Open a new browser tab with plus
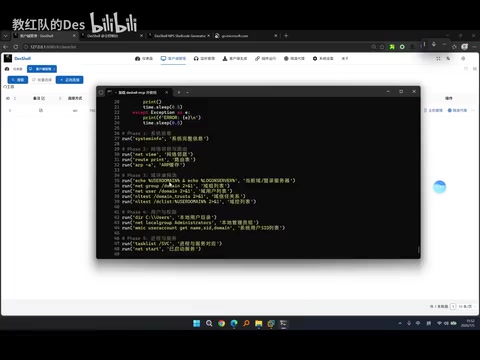The height and width of the screenshot is (360, 480). click(x=286, y=36)
